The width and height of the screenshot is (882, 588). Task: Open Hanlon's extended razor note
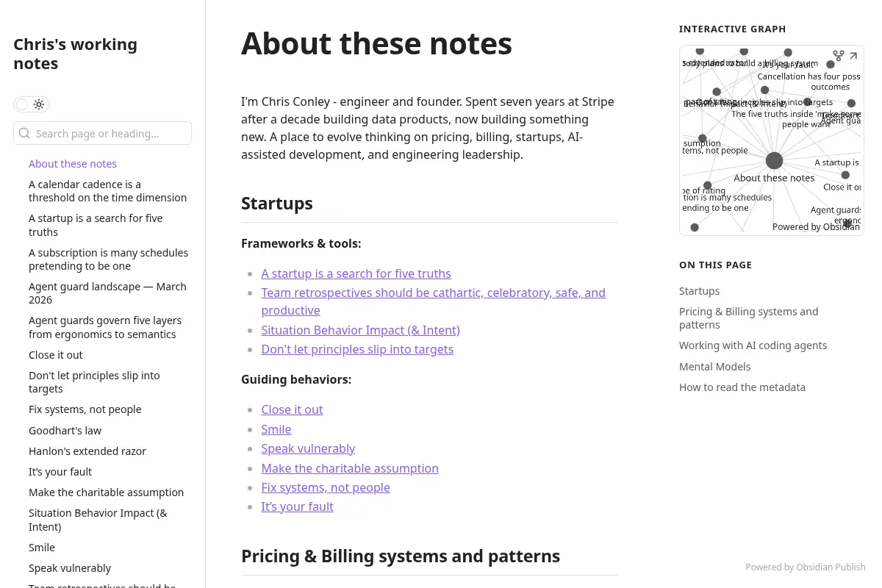click(87, 451)
